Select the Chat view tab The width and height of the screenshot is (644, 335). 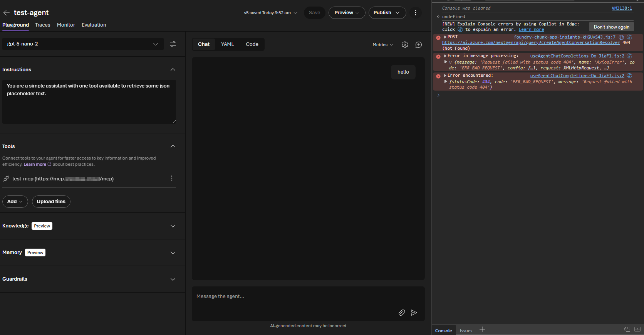tap(204, 44)
